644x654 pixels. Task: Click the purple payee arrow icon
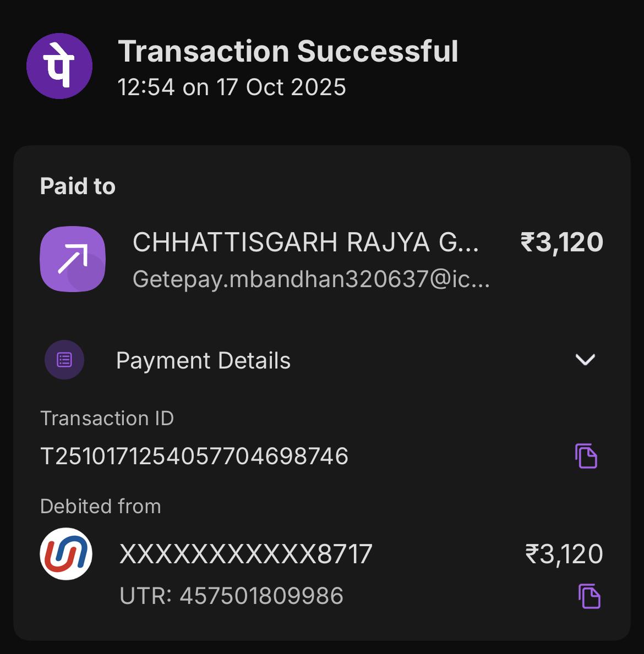click(73, 259)
